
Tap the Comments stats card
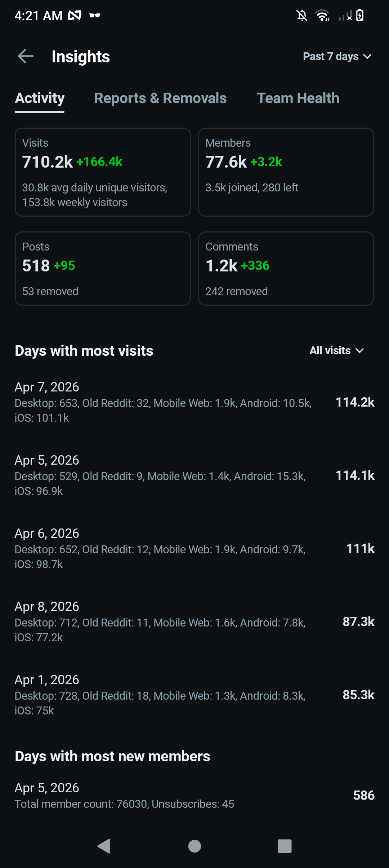click(x=286, y=269)
